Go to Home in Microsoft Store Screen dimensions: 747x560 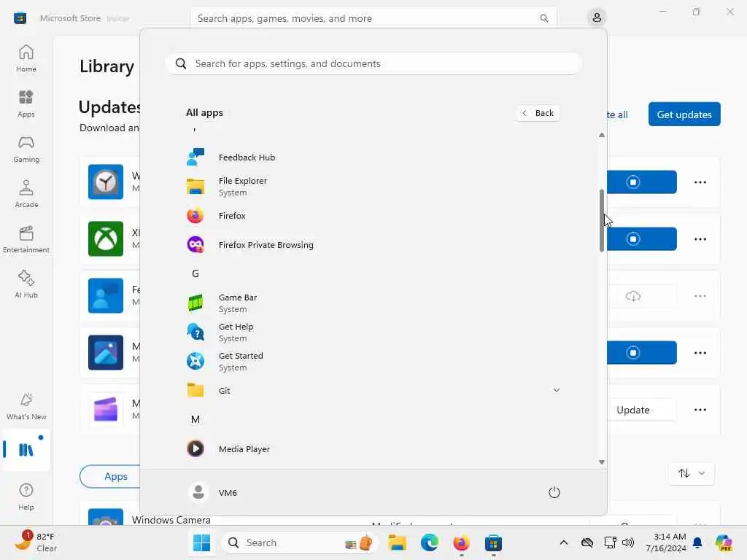(x=26, y=58)
